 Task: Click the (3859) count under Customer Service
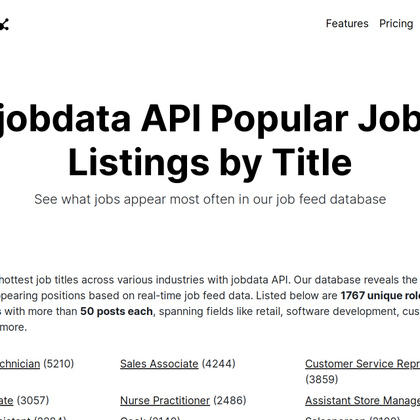[x=322, y=379]
